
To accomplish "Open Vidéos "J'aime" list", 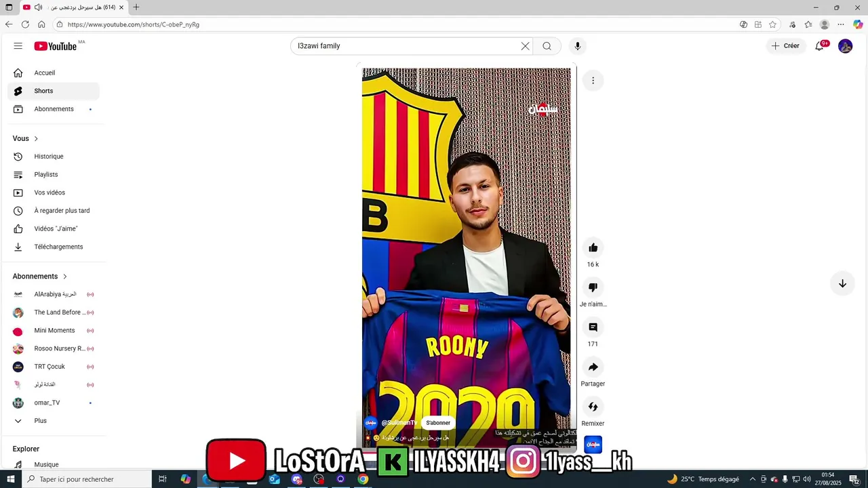I will tap(54, 229).
